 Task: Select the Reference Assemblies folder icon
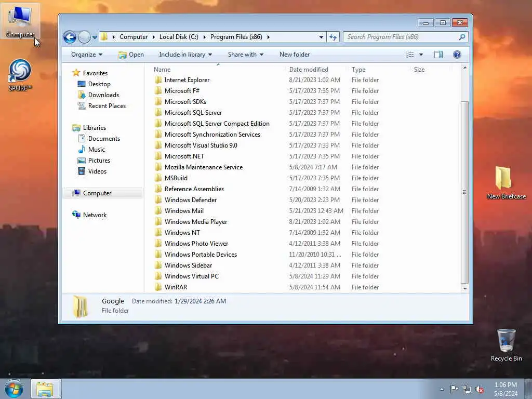click(x=158, y=189)
